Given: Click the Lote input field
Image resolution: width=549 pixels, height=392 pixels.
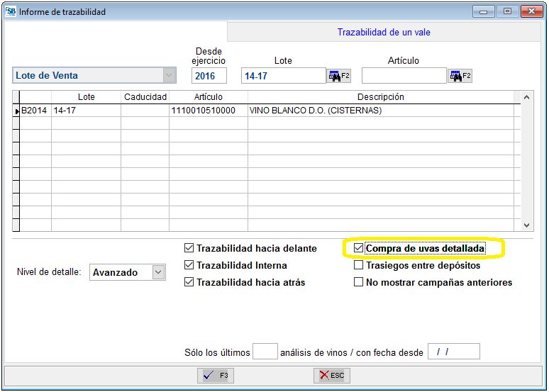Looking at the screenshot, I should pos(283,76).
